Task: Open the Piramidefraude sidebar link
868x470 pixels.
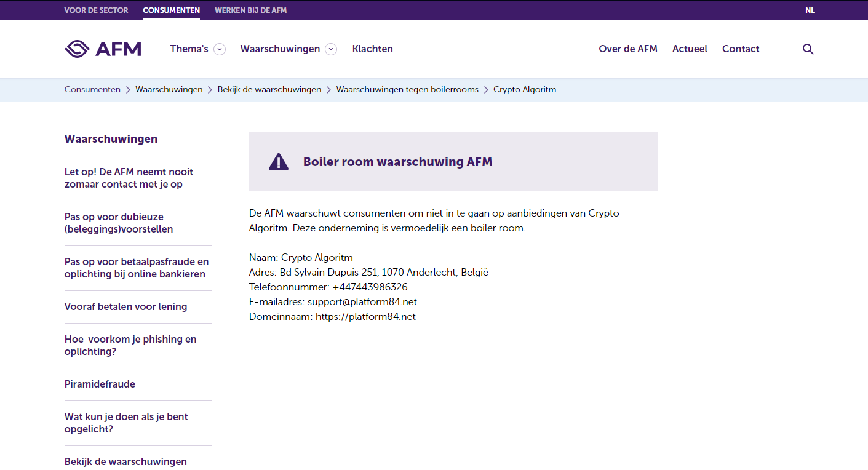Action: 100,384
